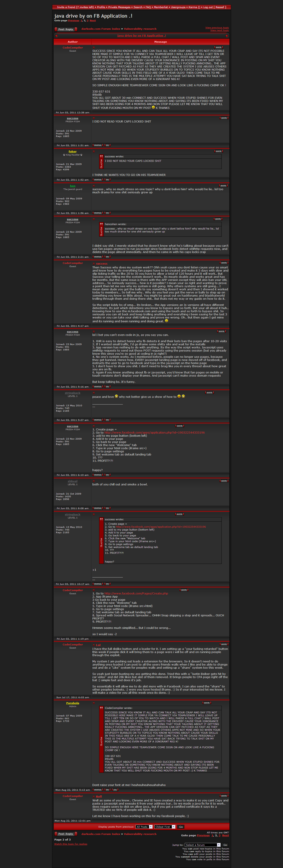Click the Facebook Pages/Create.php link

[x=136, y=593]
